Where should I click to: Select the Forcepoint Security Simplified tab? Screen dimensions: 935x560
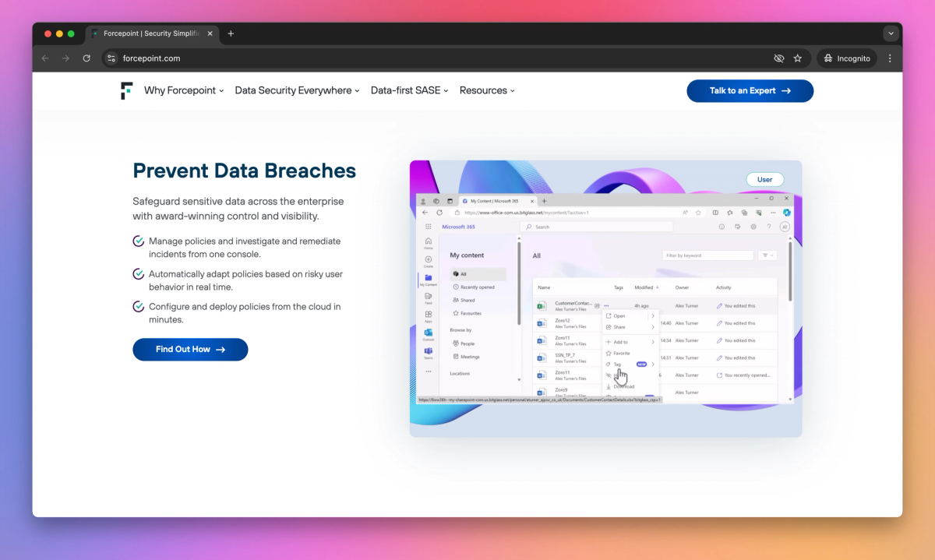tap(152, 33)
